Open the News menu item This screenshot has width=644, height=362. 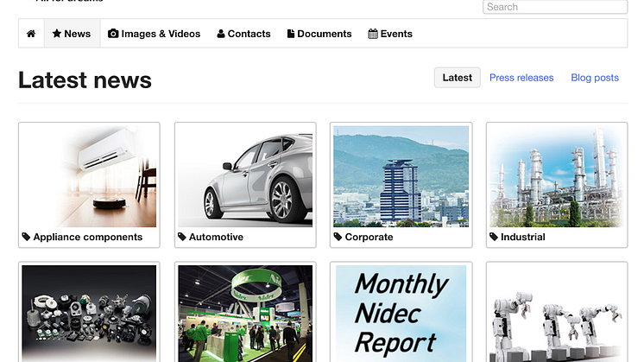(72, 34)
